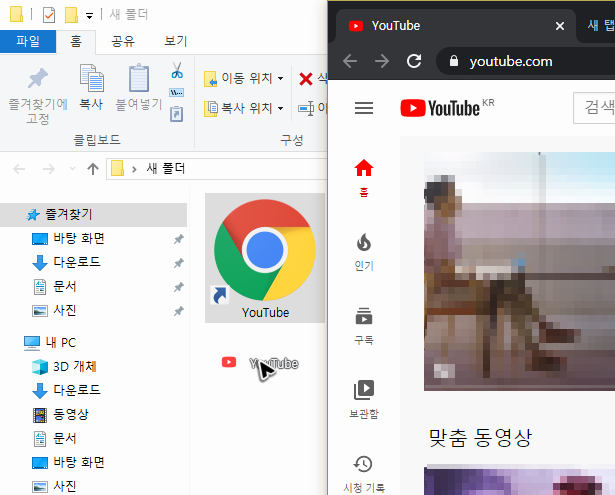The height and width of the screenshot is (495, 615).
Task: Click the 붙여넣기 paste clipboard icon
Action: [x=139, y=78]
